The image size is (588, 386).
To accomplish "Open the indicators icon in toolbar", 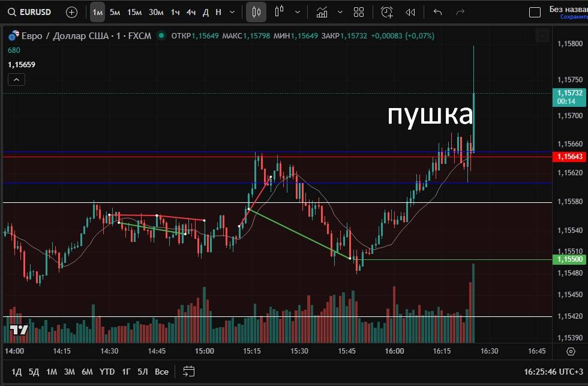I will click(322, 12).
